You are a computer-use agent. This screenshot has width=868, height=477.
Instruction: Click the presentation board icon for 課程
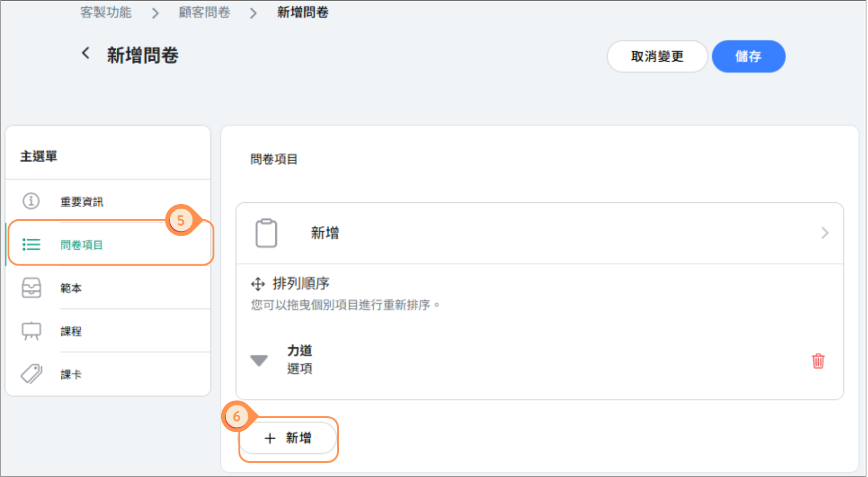pyautogui.click(x=32, y=331)
